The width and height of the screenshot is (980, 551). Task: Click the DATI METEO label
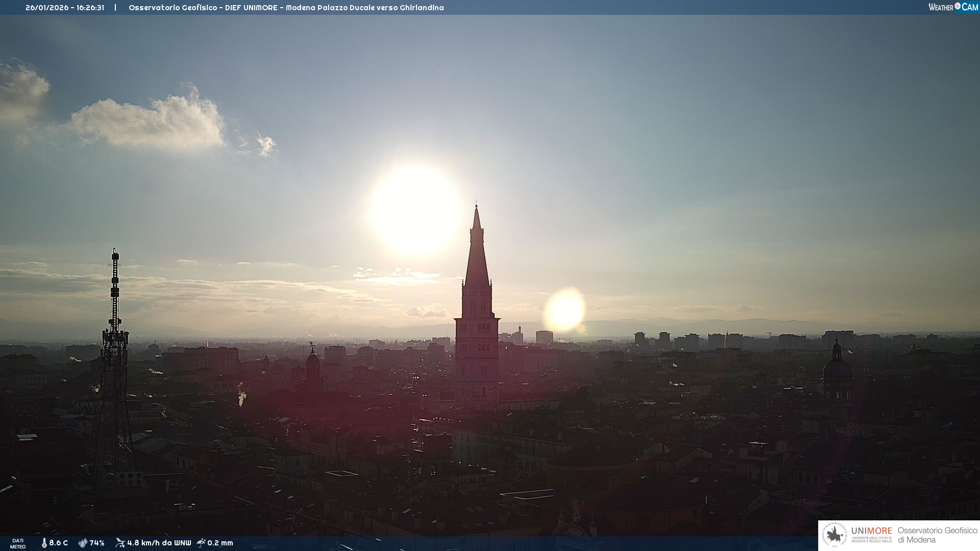18,543
